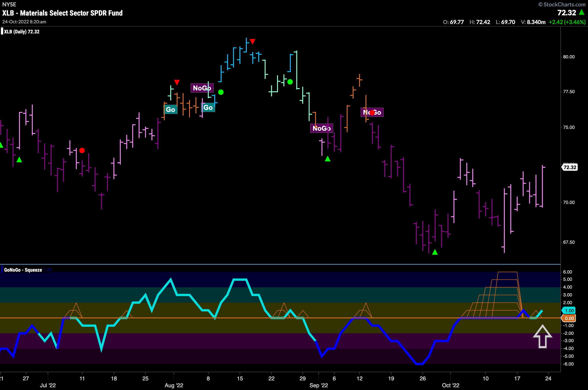Click the 77.50 price axis label
The height and width of the screenshot is (390, 588).
(x=569, y=92)
